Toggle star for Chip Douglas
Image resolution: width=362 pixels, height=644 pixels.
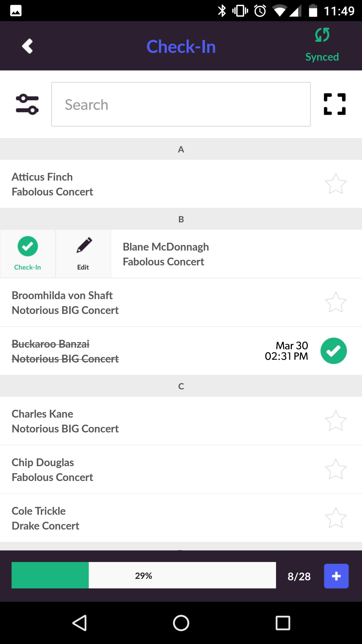point(336,469)
